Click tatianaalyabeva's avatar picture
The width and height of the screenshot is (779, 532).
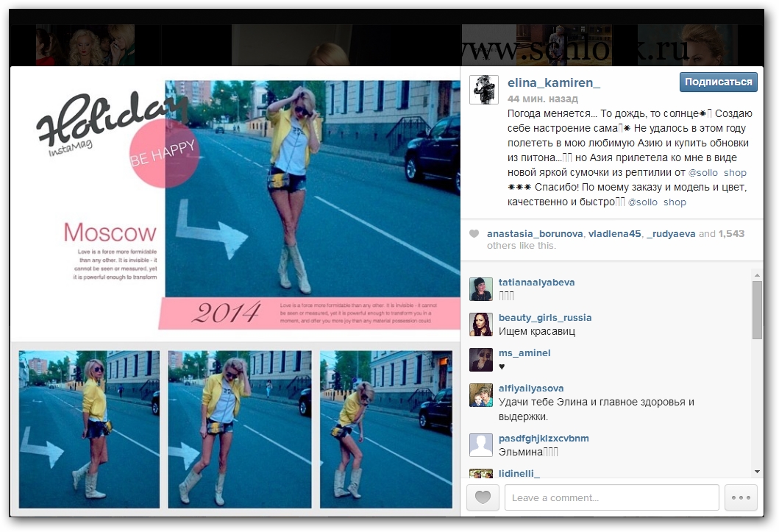[481, 289]
